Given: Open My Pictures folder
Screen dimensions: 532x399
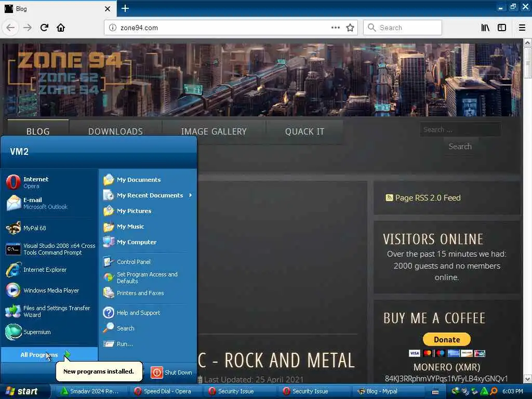Looking at the screenshot, I should tap(148, 211).
